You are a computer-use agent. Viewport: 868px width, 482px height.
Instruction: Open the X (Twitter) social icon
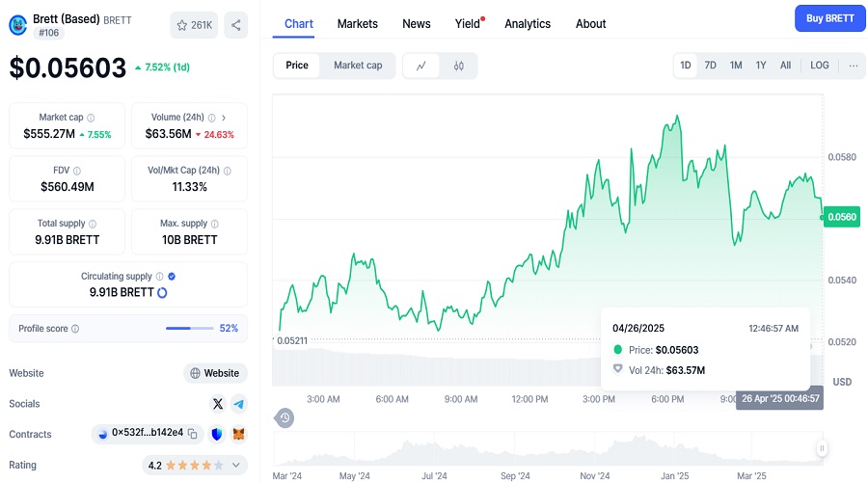click(218, 404)
